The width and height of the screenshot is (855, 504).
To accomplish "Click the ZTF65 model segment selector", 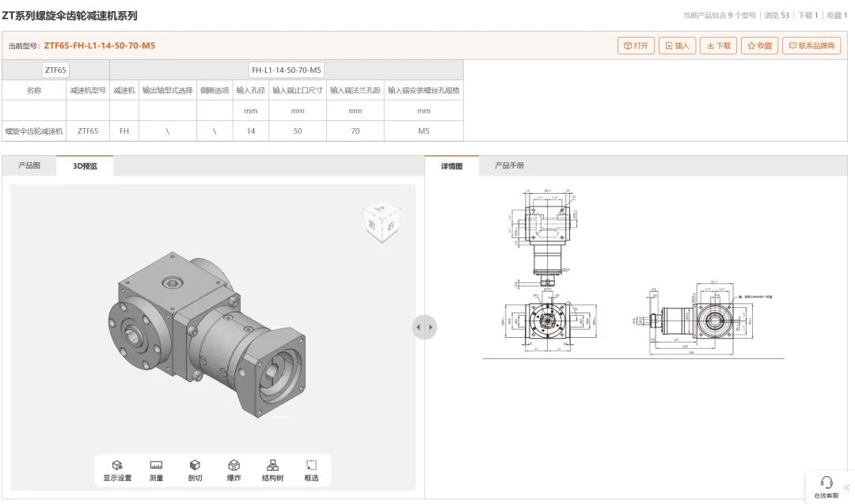I will click(55, 70).
